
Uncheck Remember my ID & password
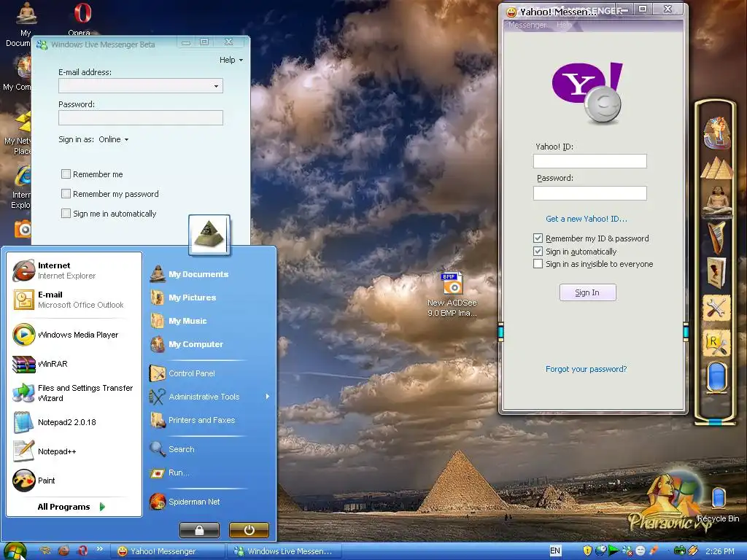[x=538, y=238]
